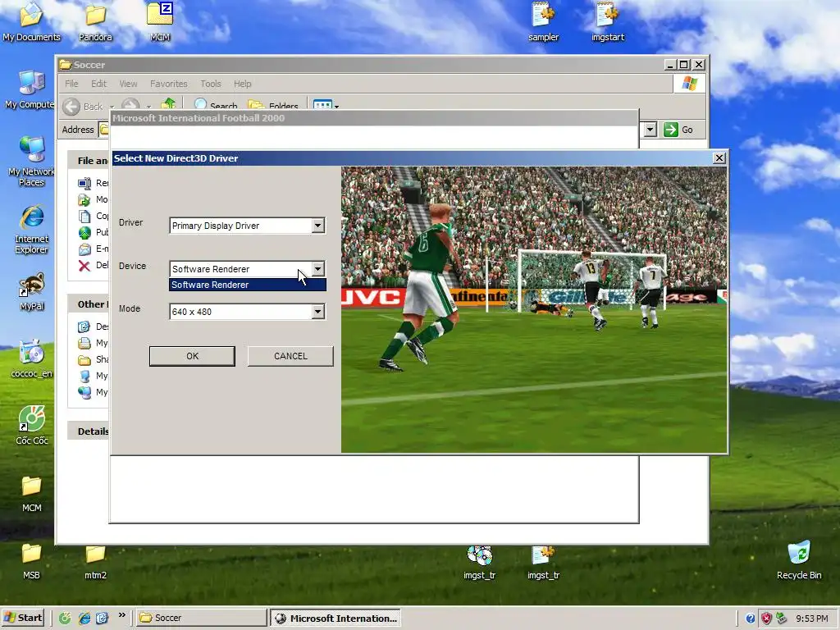840x630 pixels.
Task: Click the Details pane header
Action: 89,431
